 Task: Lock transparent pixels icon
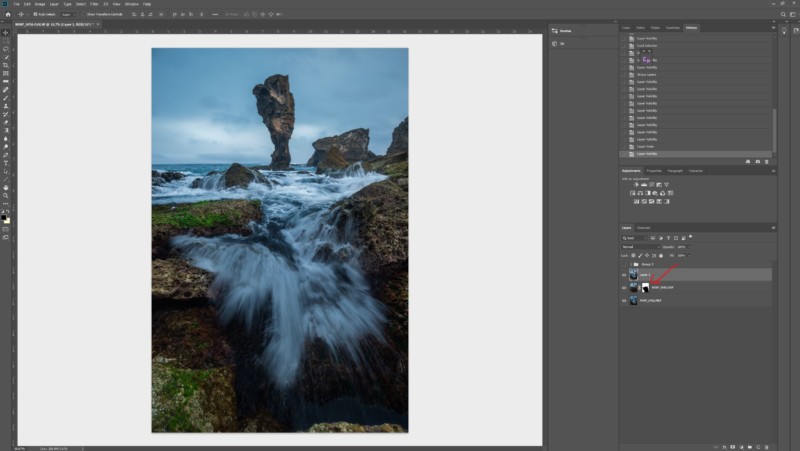(633, 256)
